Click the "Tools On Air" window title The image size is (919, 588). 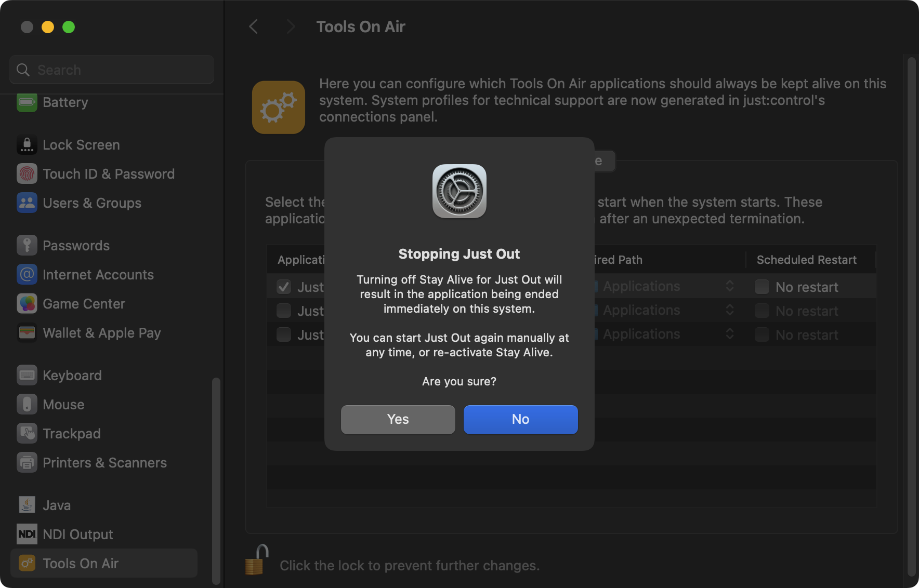click(361, 27)
